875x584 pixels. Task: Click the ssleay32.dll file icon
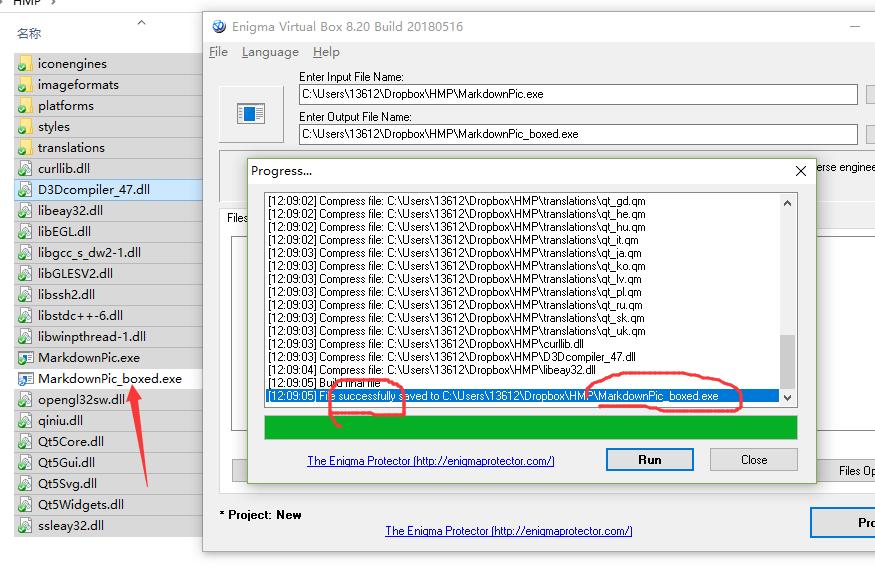click(25, 526)
